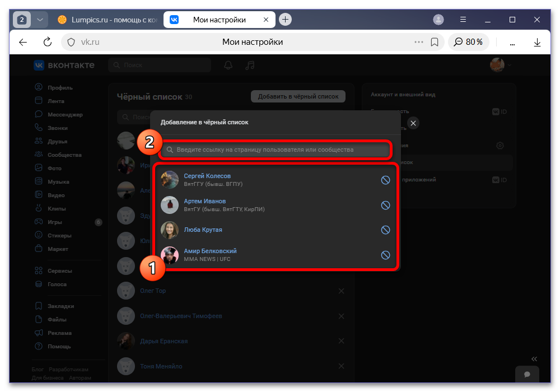Click the Маркет bag icon
The image size is (560, 392).
click(39, 249)
